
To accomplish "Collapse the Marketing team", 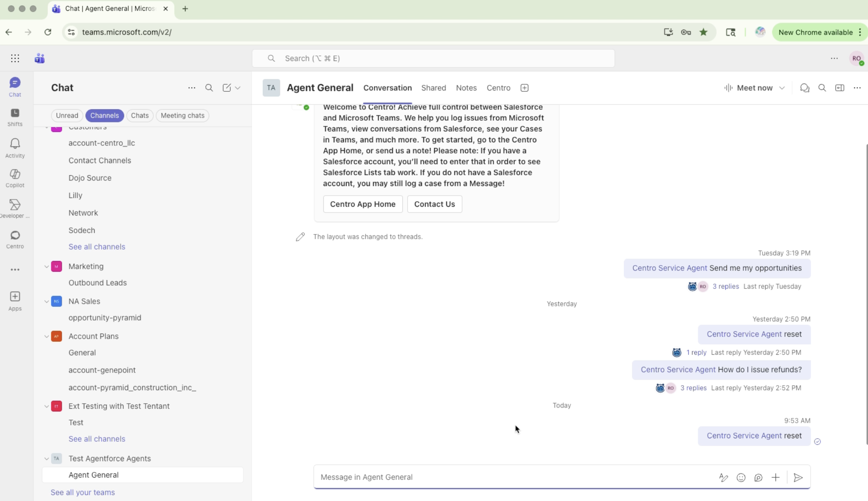I will (47, 267).
